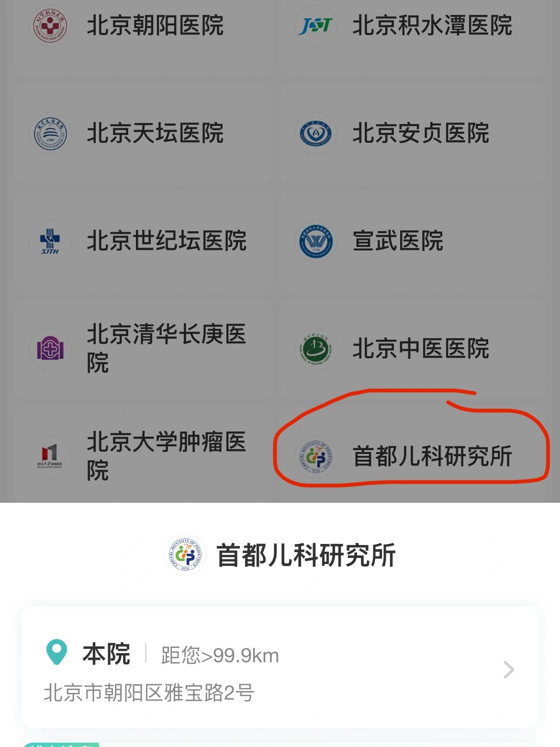Tap the Anzhen Hospital blue emblem

316,134
